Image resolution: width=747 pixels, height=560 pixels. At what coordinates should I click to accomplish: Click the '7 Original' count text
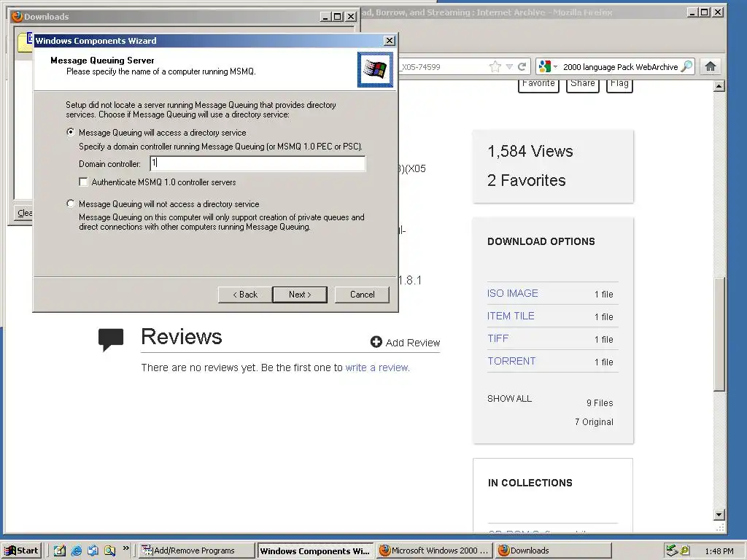click(x=594, y=422)
